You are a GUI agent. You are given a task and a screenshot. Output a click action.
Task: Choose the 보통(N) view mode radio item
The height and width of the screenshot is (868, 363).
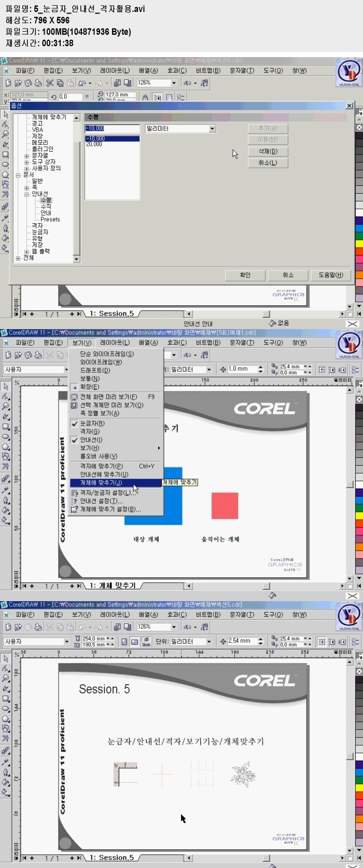pyautogui.click(x=116, y=378)
